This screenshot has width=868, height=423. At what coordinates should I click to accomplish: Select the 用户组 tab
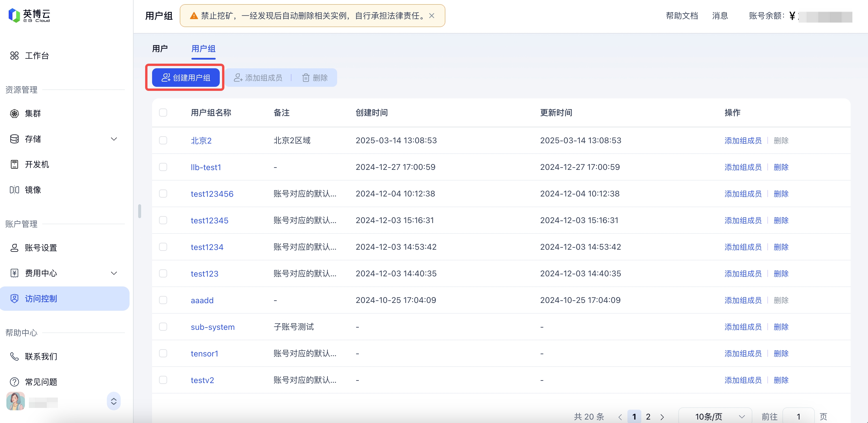click(204, 49)
